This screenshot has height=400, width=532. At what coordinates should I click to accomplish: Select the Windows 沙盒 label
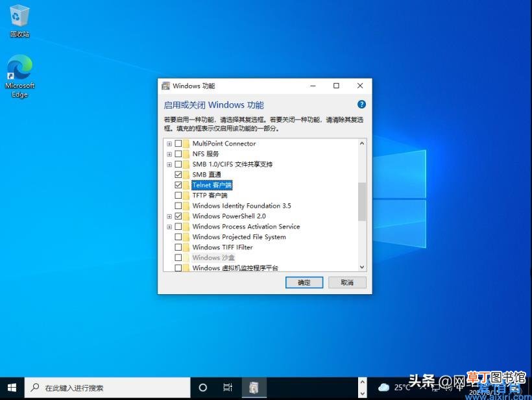tap(213, 257)
